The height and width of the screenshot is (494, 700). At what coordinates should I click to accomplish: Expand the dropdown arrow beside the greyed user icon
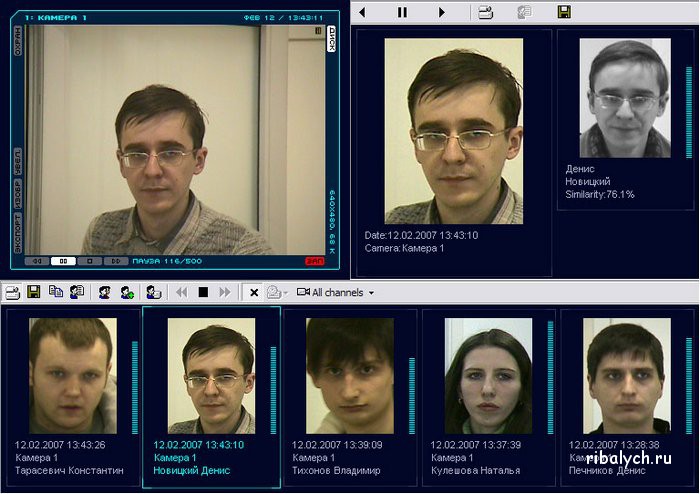click(286, 293)
